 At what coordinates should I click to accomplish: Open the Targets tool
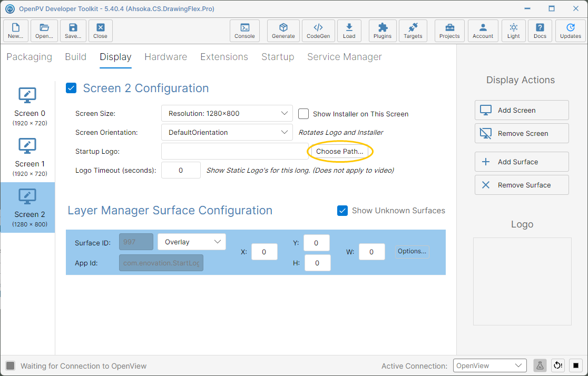413,31
